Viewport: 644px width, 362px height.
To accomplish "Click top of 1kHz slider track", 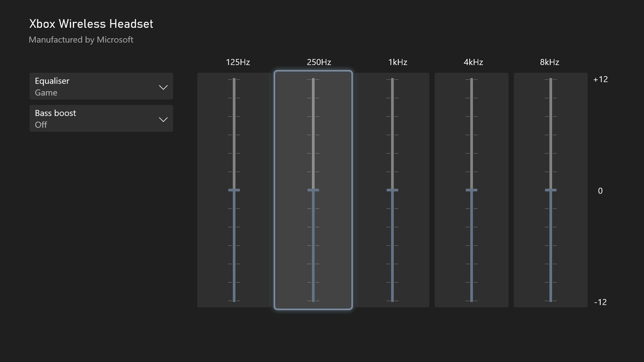I will tap(392, 80).
